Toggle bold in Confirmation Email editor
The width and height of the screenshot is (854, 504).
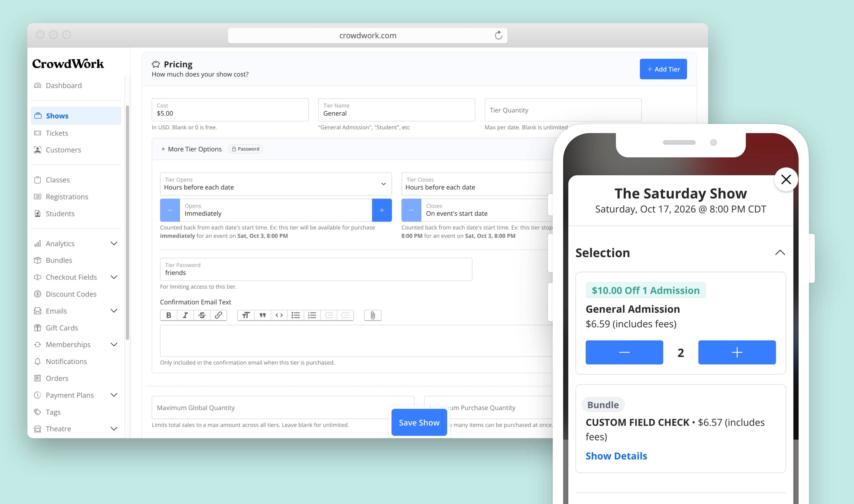[168, 315]
